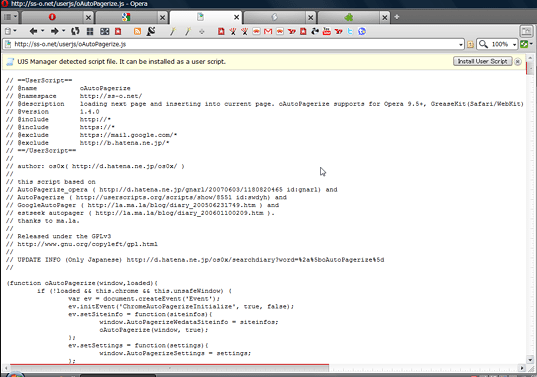The height and width of the screenshot is (377, 537).
Task: Expand the 100% zoom level dropdown
Action: tap(514, 45)
